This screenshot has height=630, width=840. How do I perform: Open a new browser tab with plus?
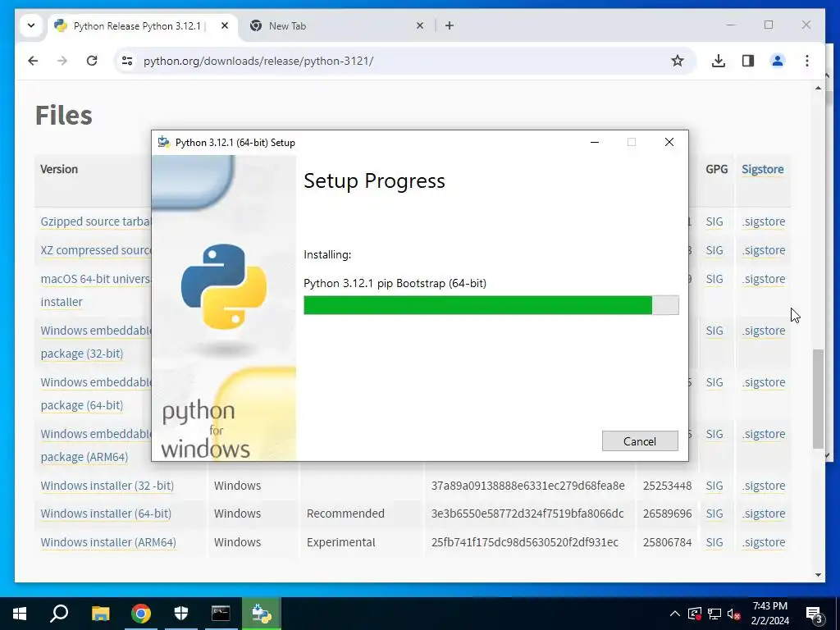pyautogui.click(x=450, y=25)
